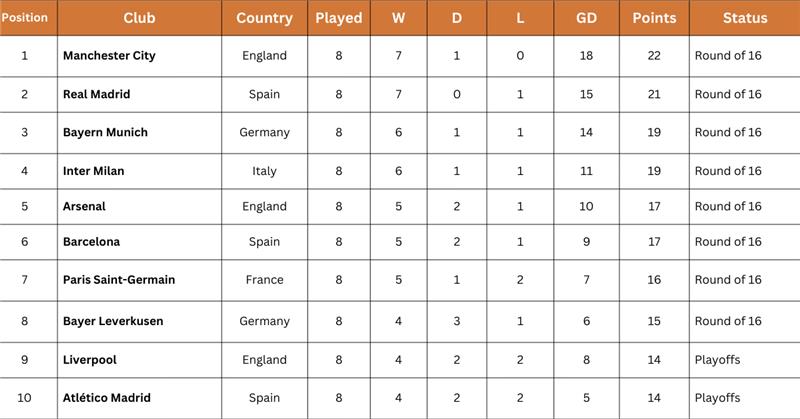This screenshot has width=800, height=419.
Task: Select Manchester City's 22 points cell
Action: (x=654, y=56)
